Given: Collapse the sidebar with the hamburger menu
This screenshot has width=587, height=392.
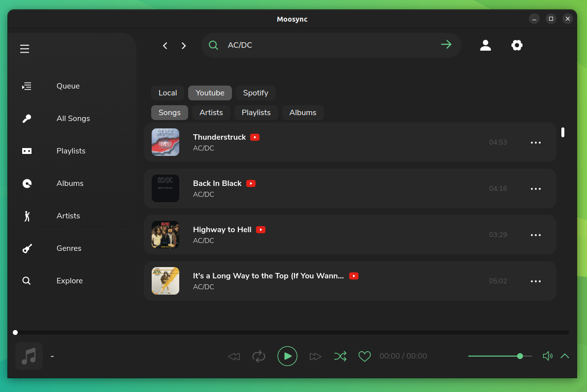Looking at the screenshot, I should point(24,49).
